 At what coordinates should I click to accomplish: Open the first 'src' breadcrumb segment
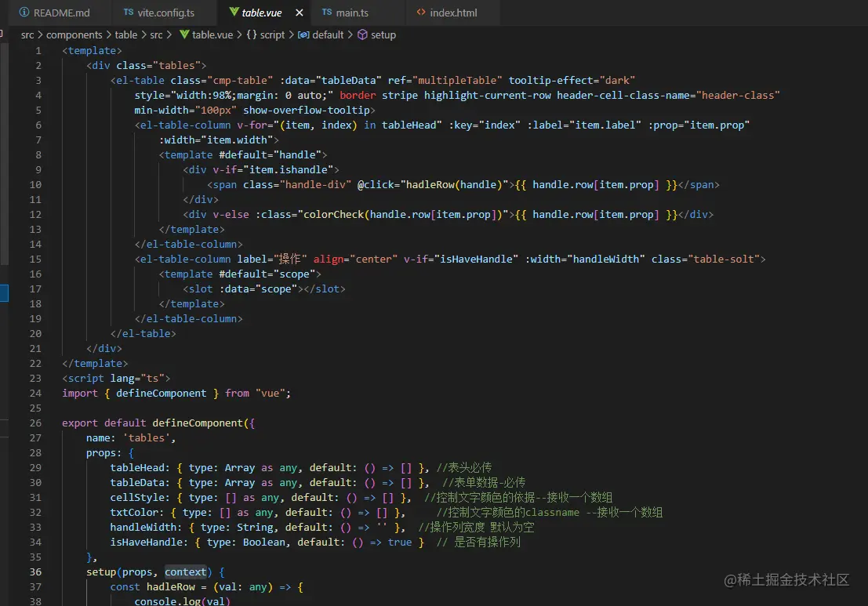[x=27, y=34]
